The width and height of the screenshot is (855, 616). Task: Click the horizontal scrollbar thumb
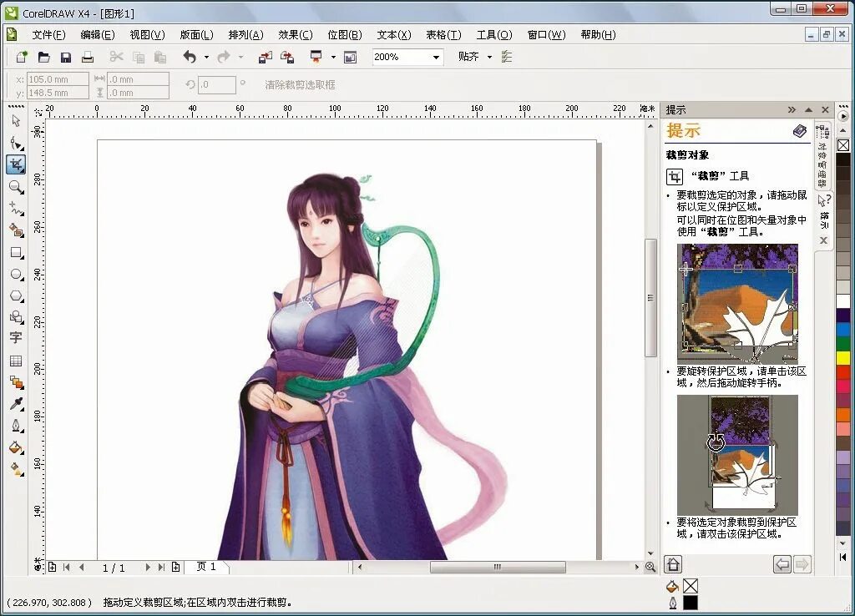pyautogui.click(x=498, y=567)
